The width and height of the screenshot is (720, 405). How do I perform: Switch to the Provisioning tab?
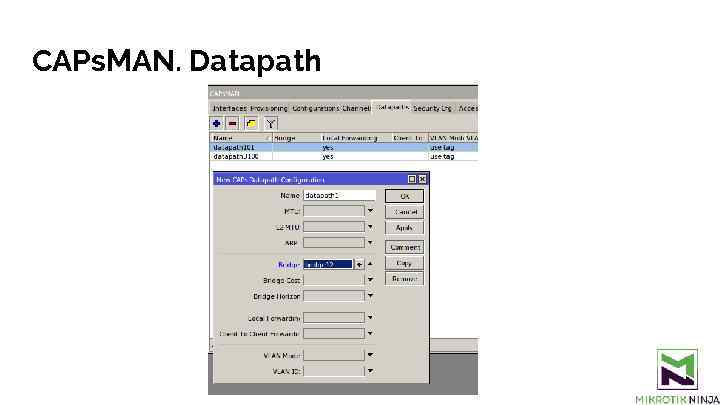pyautogui.click(x=269, y=108)
